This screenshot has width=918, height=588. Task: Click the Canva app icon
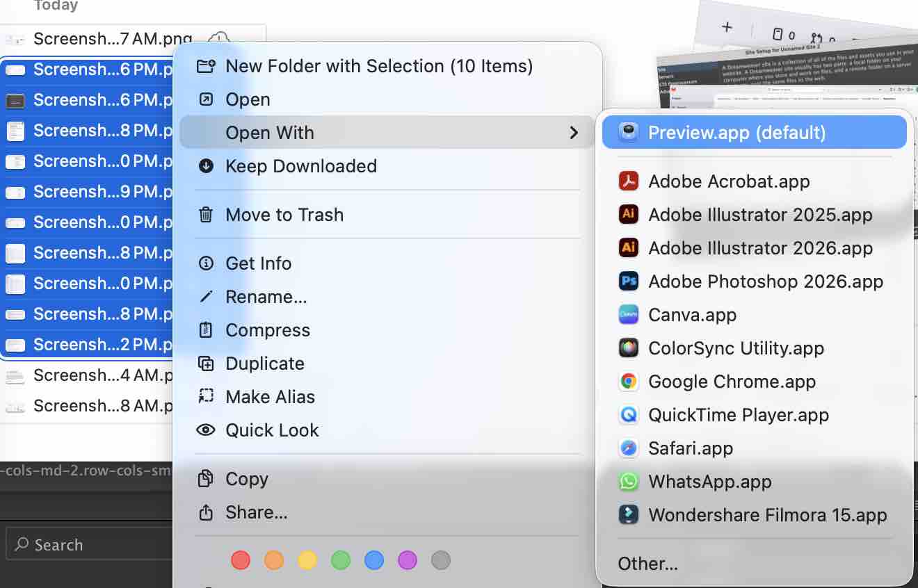tap(629, 315)
